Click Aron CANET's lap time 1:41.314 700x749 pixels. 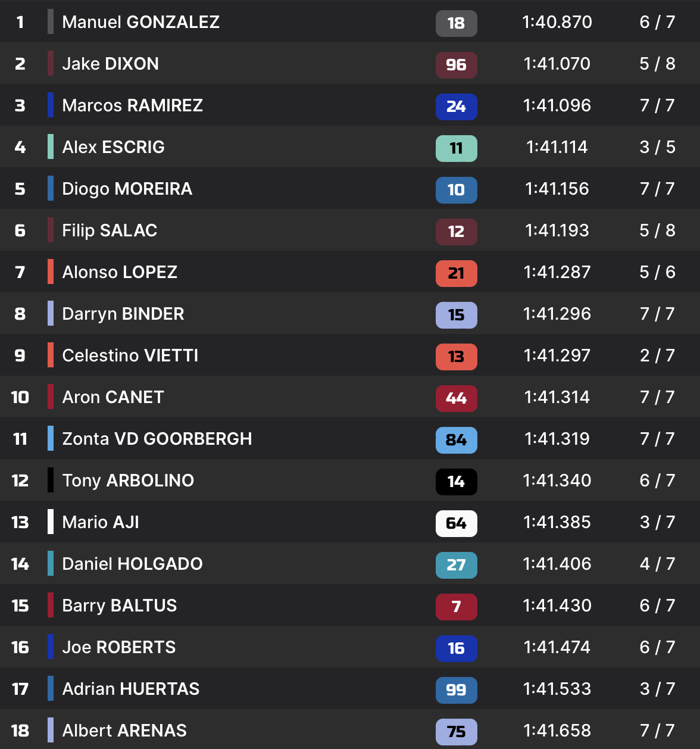pyautogui.click(x=557, y=397)
